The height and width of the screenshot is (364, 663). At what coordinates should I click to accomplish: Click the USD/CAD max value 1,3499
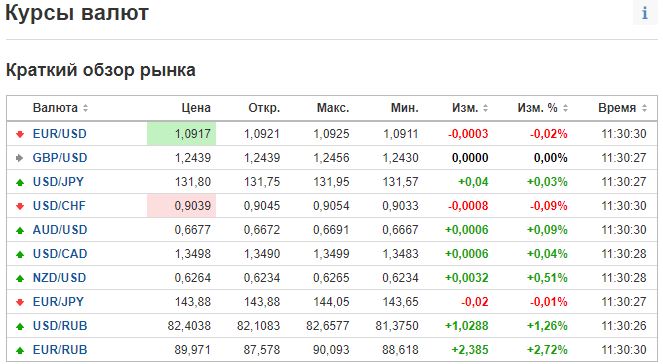[x=331, y=254]
